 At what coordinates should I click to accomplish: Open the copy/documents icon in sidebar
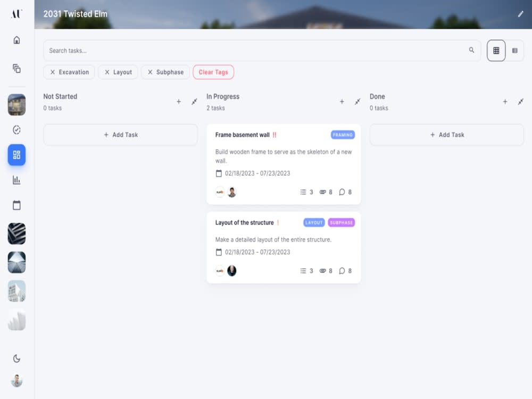pyautogui.click(x=16, y=69)
